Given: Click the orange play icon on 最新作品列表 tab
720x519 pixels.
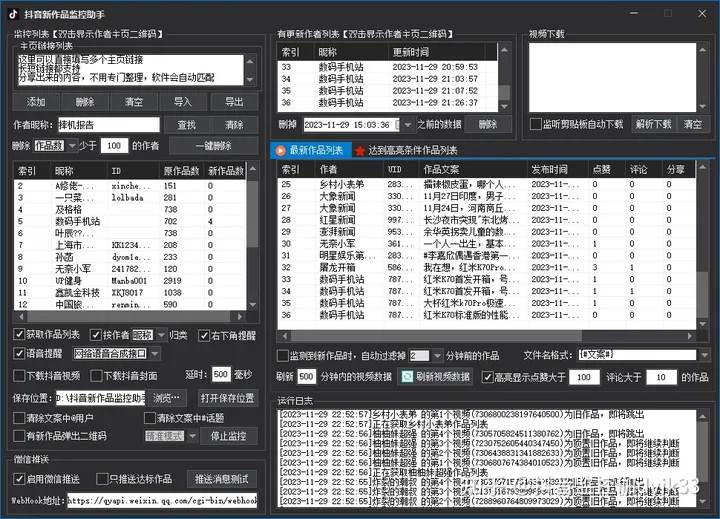Looking at the screenshot, I should 281,150.
